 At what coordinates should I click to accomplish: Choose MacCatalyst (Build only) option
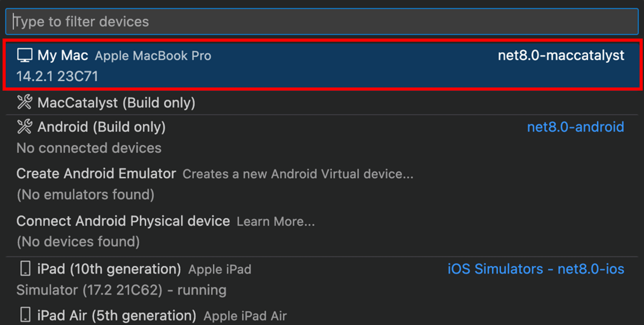click(116, 103)
